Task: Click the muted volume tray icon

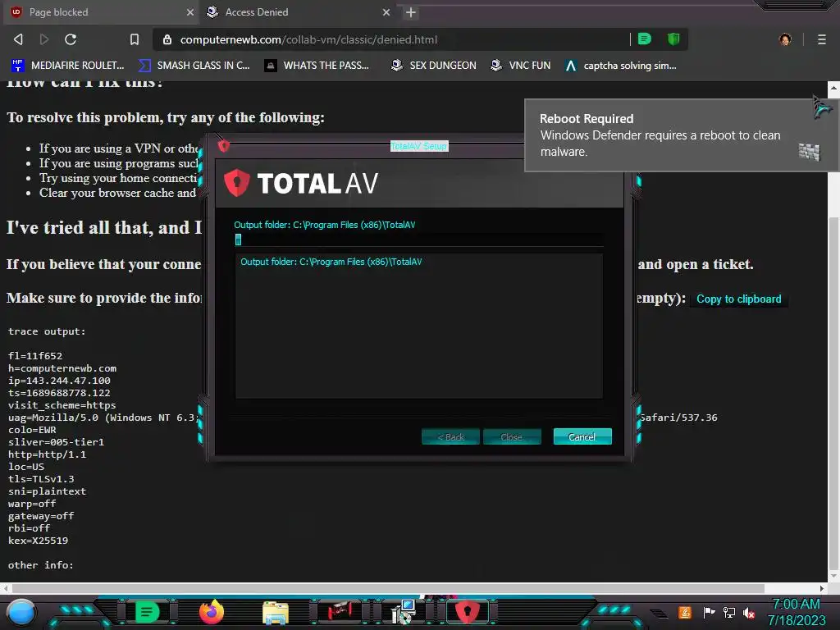Action: pyautogui.click(x=748, y=613)
